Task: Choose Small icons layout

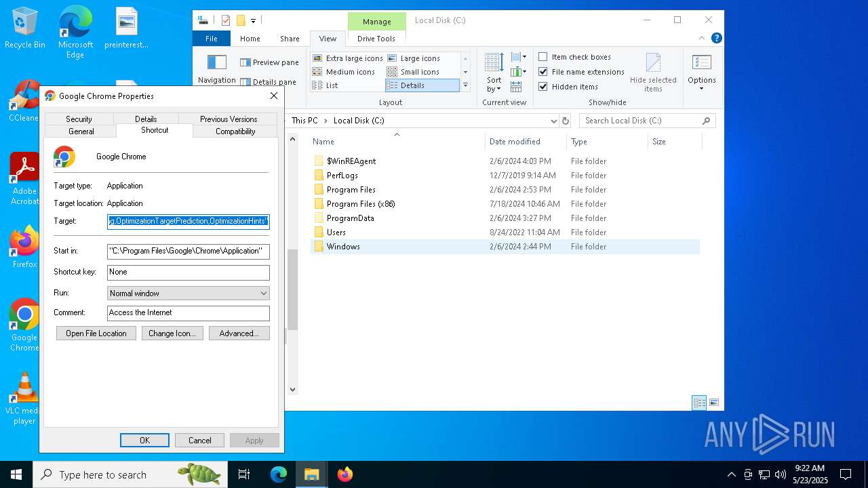Action: point(413,72)
